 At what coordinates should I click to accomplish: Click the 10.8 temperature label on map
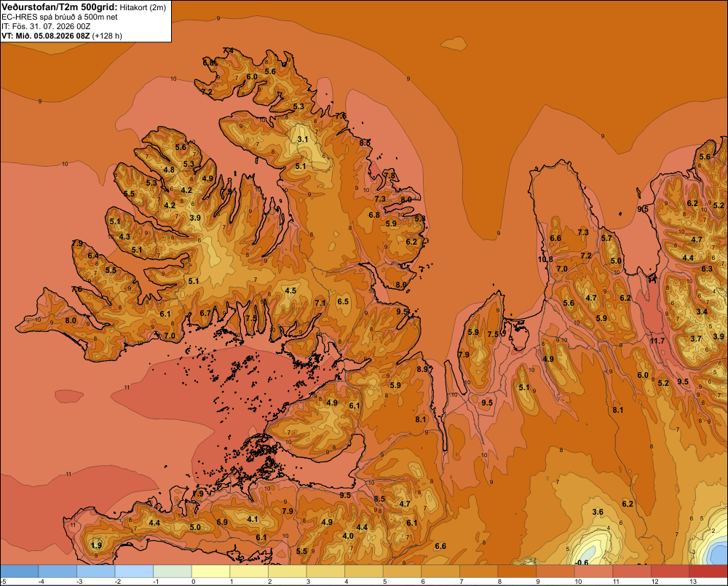[545, 259]
